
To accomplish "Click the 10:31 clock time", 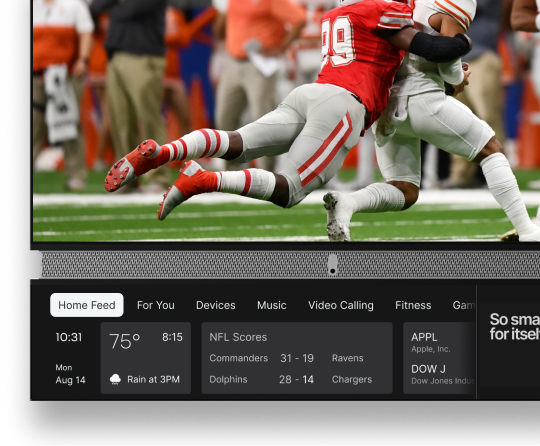I will tap(69, 337).
